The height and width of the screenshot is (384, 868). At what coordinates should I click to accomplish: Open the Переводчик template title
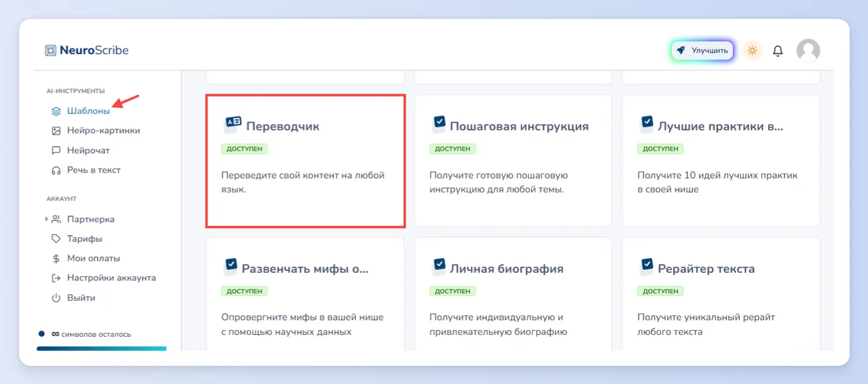click(283, 126)
